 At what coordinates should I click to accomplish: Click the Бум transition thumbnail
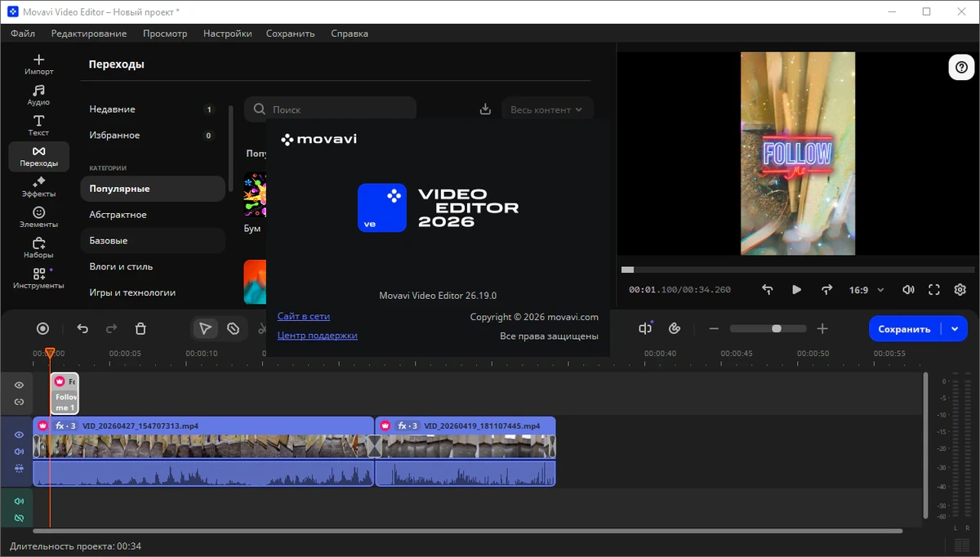[x=255, y=195]
